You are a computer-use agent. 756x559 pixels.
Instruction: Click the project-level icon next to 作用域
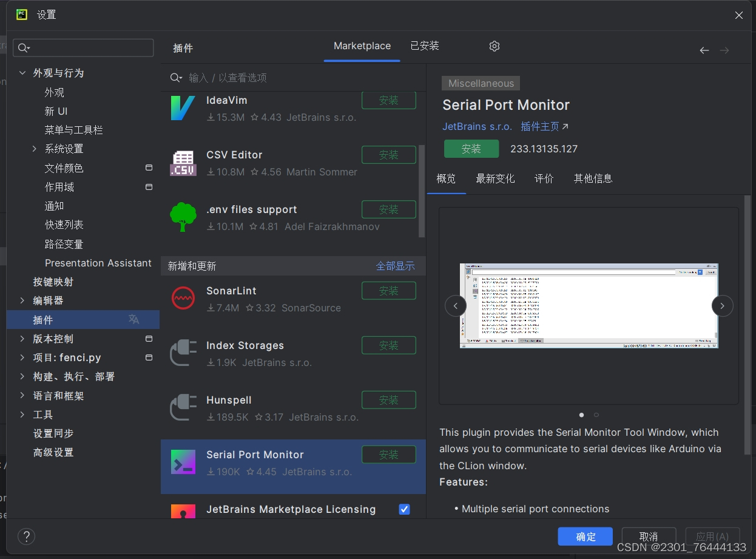(x=149, y=187)
